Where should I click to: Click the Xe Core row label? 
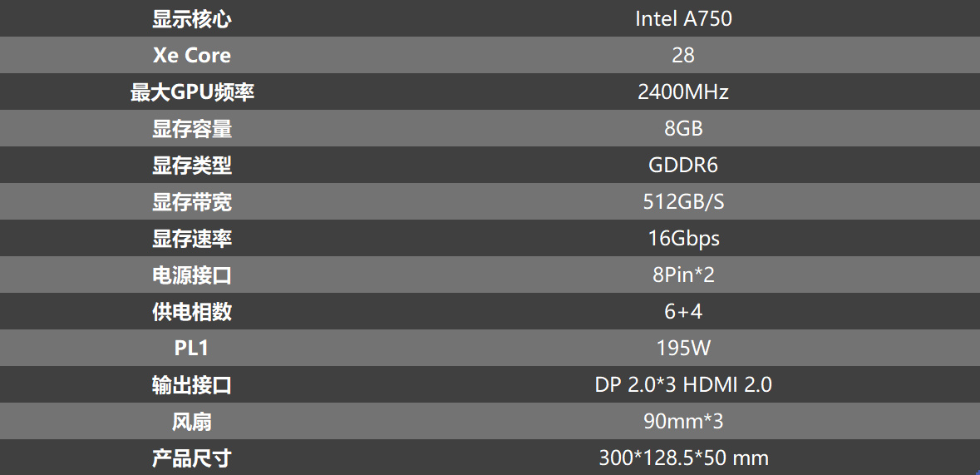point(192,55)
